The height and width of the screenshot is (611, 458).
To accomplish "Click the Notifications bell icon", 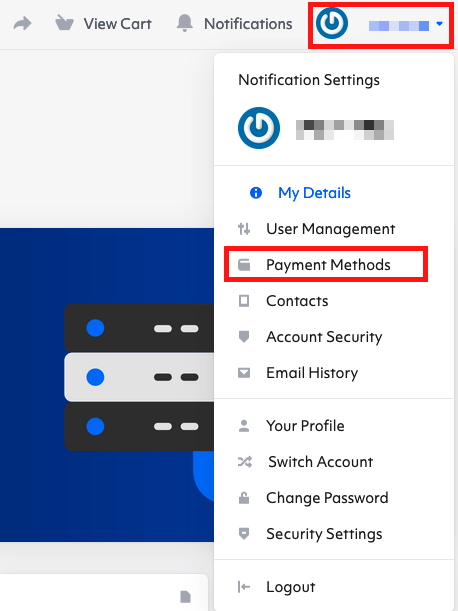I will coord(185,23).
